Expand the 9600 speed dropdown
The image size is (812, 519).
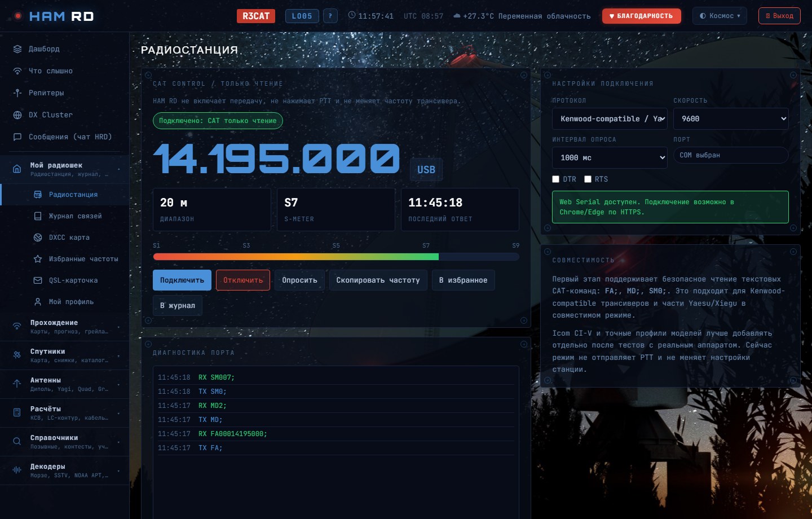coord(731,119)
